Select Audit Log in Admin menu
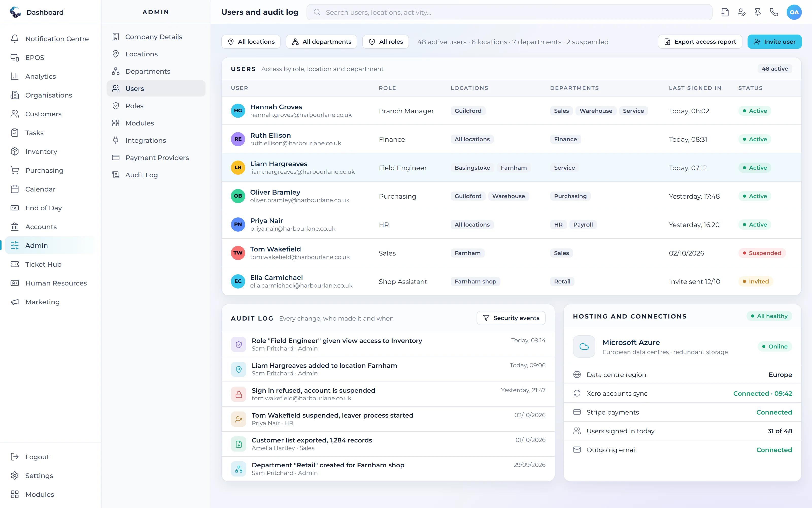Image resolution: width=812 pixels, height=508 pixels. click(x=156, y=175)
